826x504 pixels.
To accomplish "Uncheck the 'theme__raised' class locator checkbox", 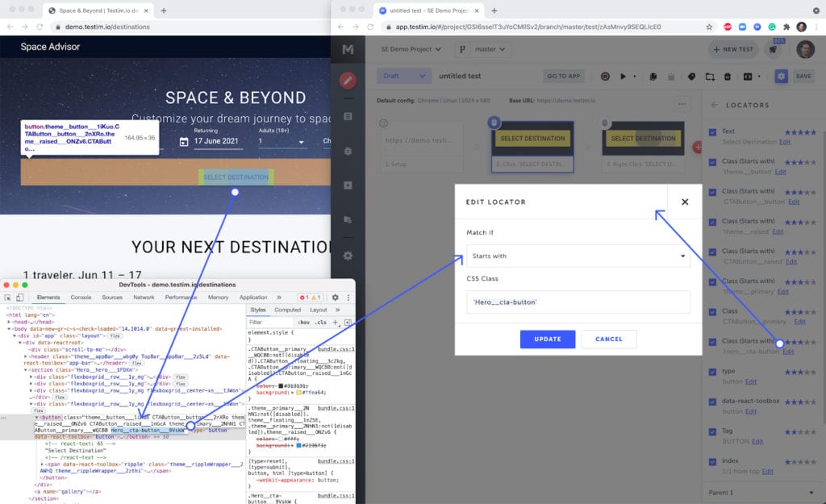I will click(713, 223).
